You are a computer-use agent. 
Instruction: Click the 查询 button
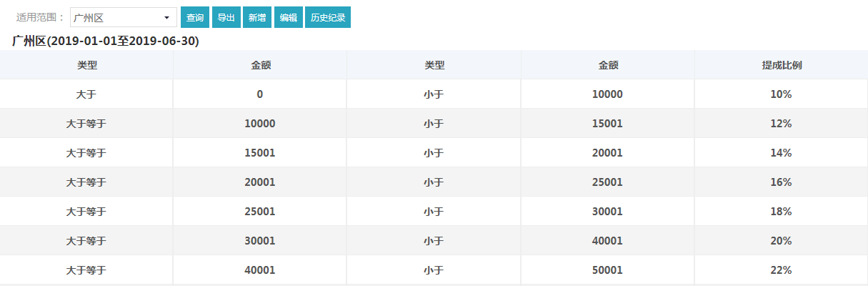pos(195,18)
